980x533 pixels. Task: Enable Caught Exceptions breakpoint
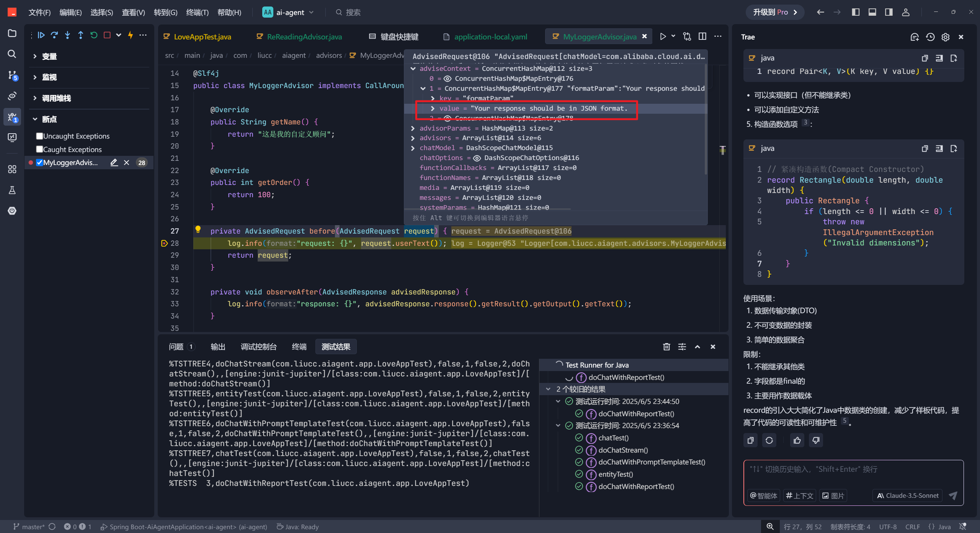coord(39,149)
